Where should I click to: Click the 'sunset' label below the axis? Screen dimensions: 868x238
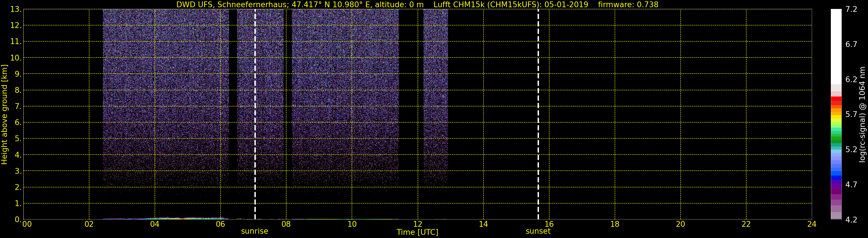(538, 231)
